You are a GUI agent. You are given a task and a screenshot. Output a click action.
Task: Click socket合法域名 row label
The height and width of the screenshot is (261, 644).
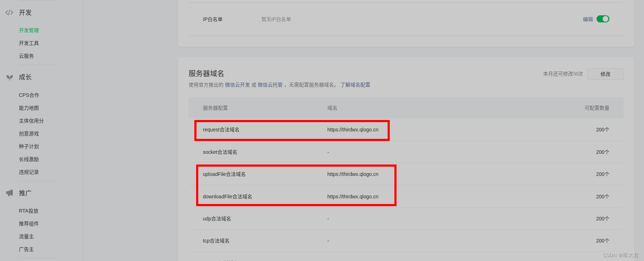click(220, 152)
